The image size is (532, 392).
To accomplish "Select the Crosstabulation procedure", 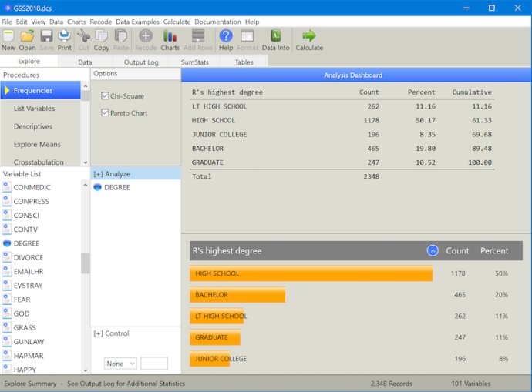I will pos(41,162).
